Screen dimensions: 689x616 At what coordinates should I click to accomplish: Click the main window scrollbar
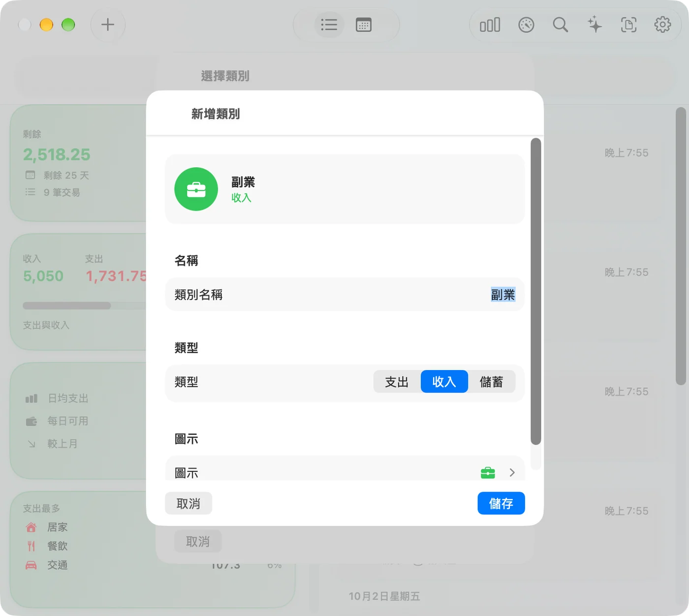click(x=681, y=246)
